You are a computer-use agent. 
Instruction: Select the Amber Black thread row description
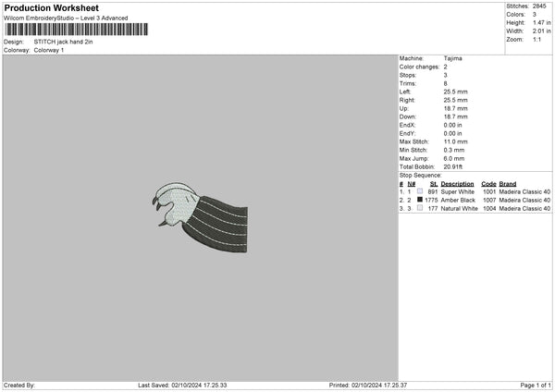tap(458, 200)
